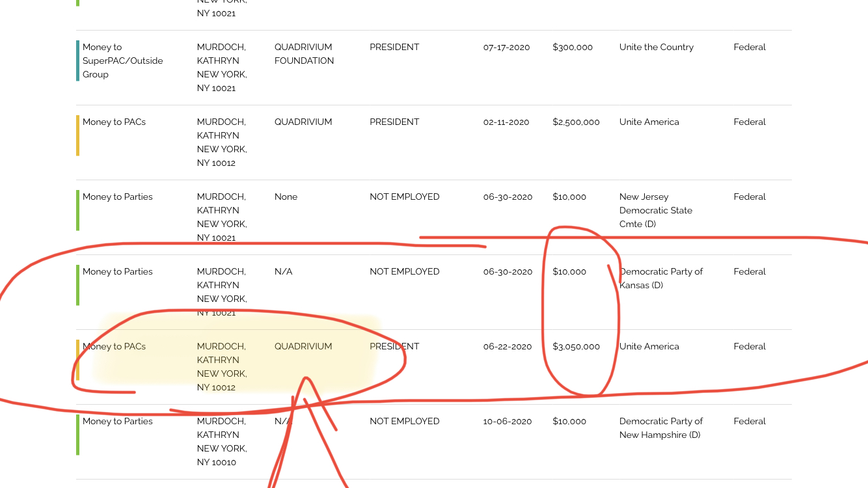Click "Money to PACs" in the 02-11-2020 row
868x488 pixels.
pyautogui.click(x=114, y=122)
